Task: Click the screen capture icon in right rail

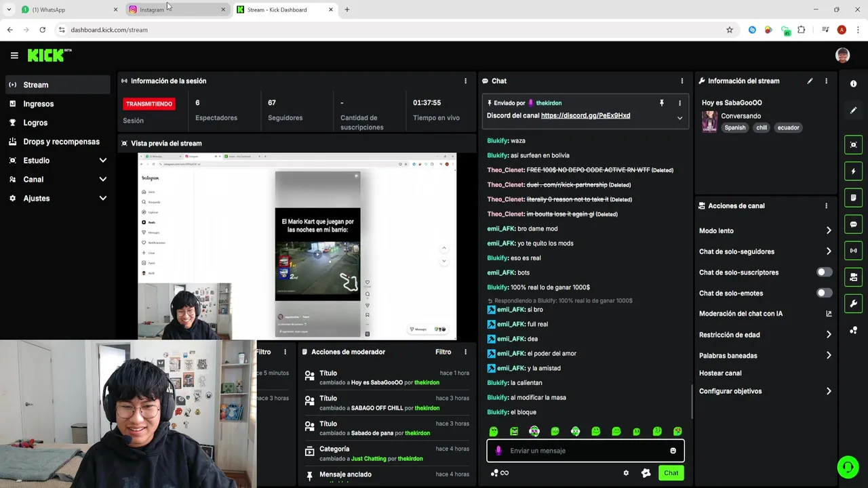Action: click(x=853, y=144)
